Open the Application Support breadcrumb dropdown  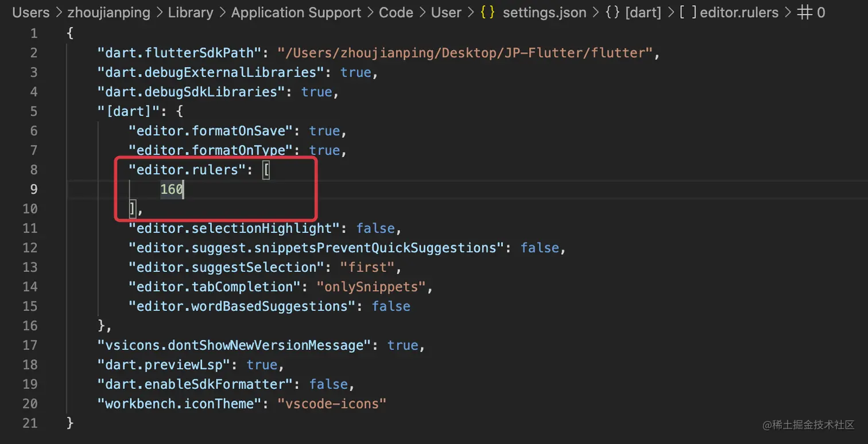(296, 13)
